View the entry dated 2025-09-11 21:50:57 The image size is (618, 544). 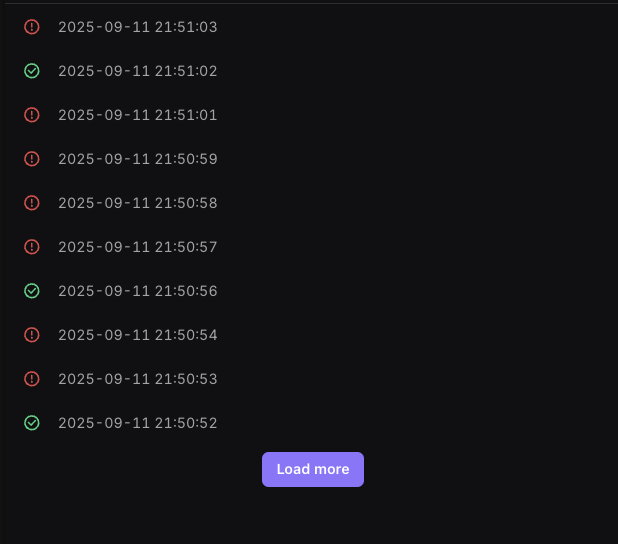click(138, 247)
